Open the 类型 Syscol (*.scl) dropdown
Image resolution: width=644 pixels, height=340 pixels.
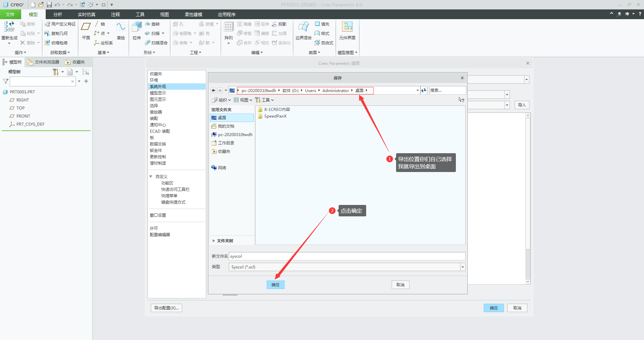click(463, 267)
